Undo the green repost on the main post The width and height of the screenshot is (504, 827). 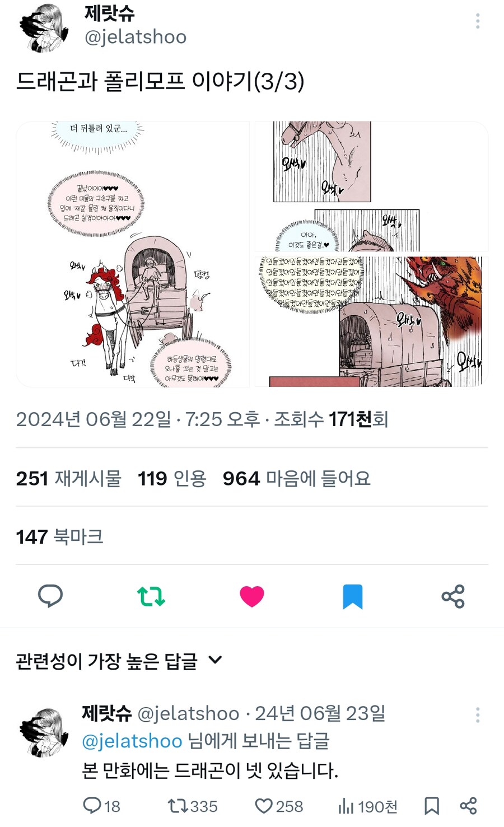click(x=151, y=596)
